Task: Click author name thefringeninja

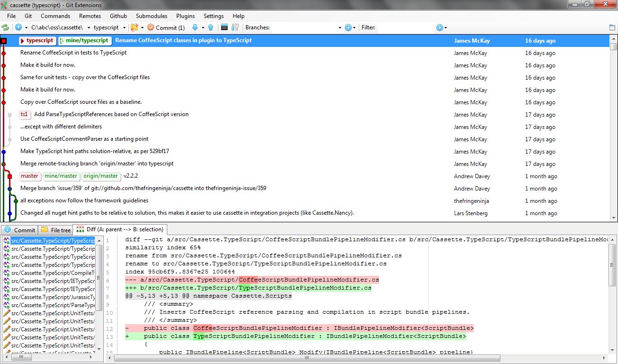Action: click(472, 201)
